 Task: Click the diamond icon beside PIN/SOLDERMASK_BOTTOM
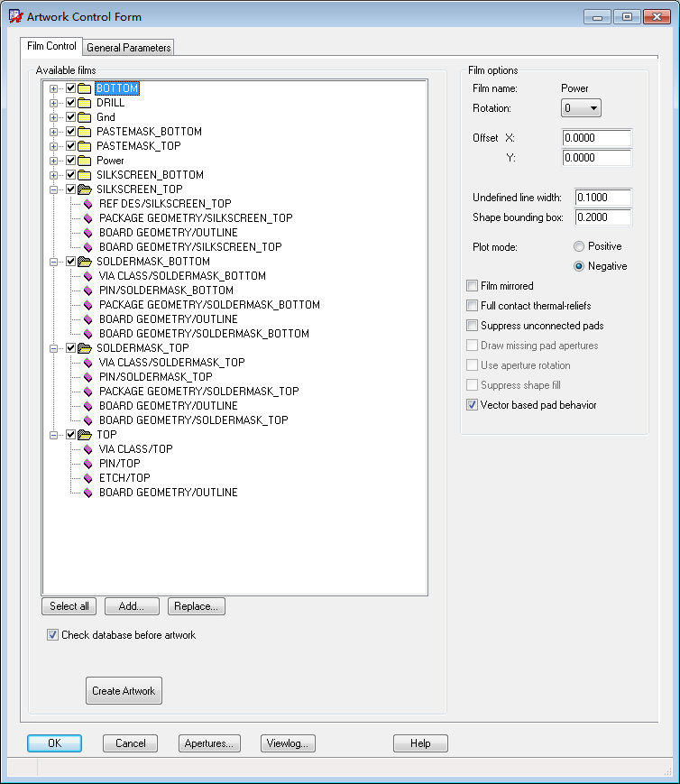[x=88, y=291]
